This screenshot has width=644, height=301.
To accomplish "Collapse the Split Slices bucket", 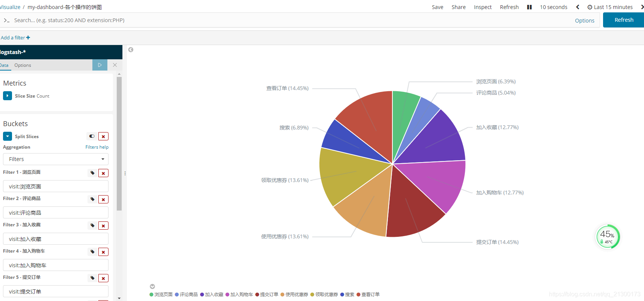I will click(x=8, y=136).
